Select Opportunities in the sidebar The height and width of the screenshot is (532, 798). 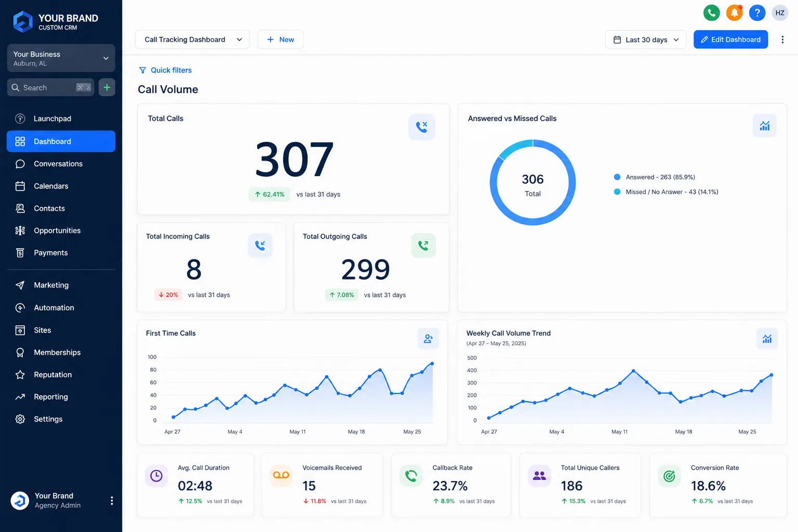(61, 231)
